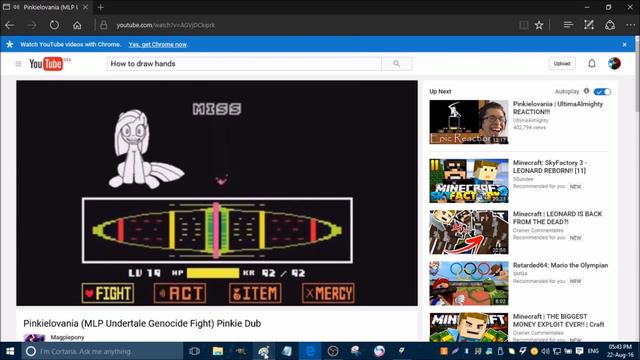The width and height of the screenshot is (640, 360).
Task: Open the YouTube guide hamburger menu
Action: click(x=18, y=64)
